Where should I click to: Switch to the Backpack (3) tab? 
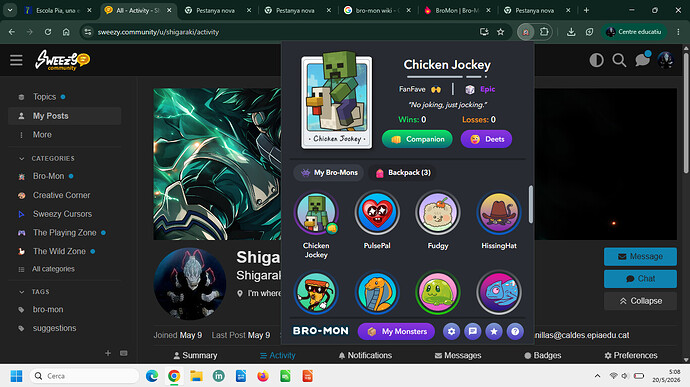point(403,173)
